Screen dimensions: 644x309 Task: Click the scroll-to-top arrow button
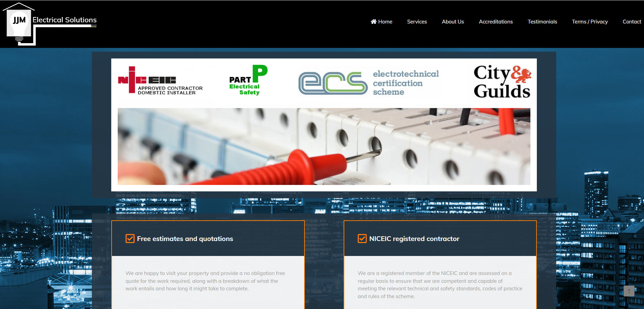tap(629, 291)
